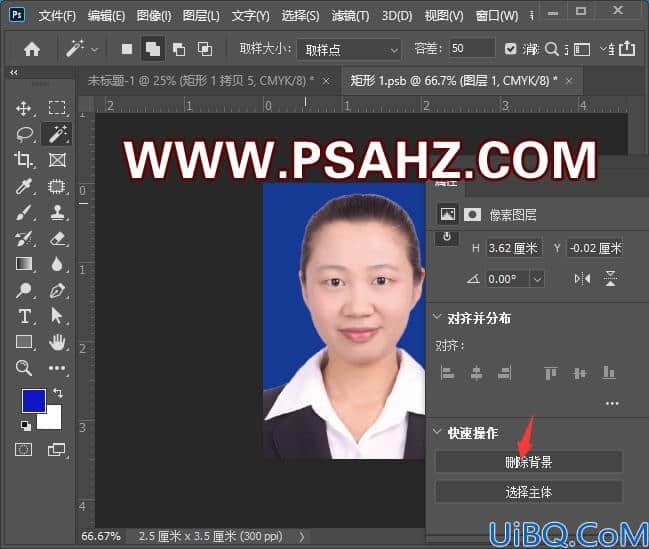The width and height of the screenshot is (649, 549).
Task: Open the rotation angle dropdown
Action: coord(537,279)
